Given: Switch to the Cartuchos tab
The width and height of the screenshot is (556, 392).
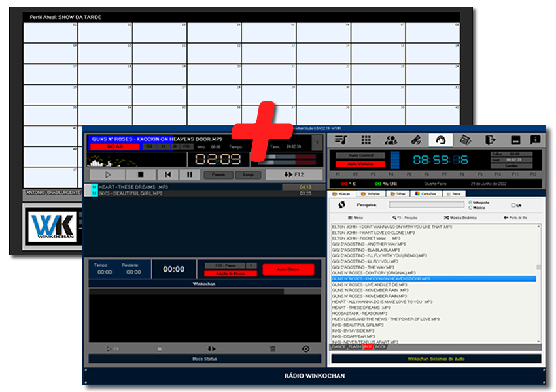Looking at the screenshot, I should tap(426, 193).
